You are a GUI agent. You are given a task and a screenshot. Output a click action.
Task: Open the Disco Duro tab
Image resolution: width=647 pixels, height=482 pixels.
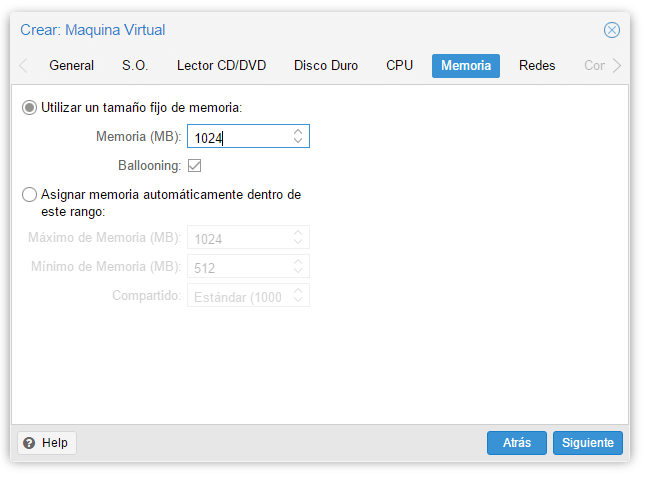point(326,66)
